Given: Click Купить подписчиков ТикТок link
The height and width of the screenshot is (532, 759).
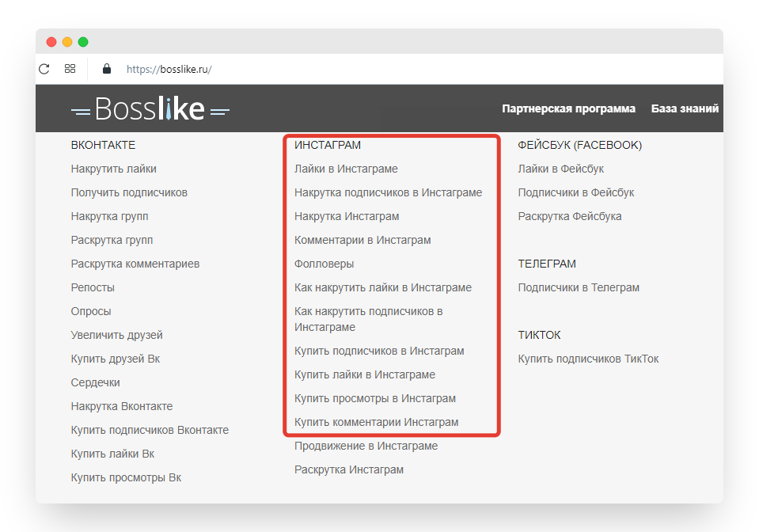Looking at the screenshot, I should 588,359.
